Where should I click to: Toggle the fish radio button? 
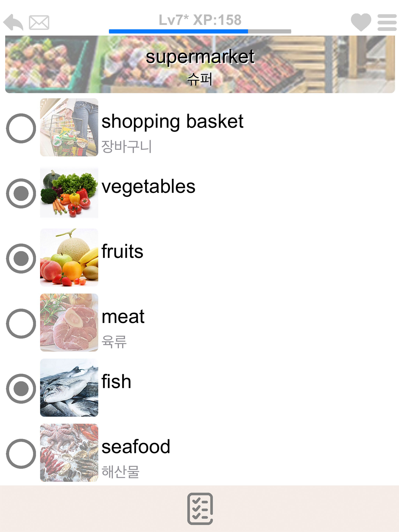point(21,388)
